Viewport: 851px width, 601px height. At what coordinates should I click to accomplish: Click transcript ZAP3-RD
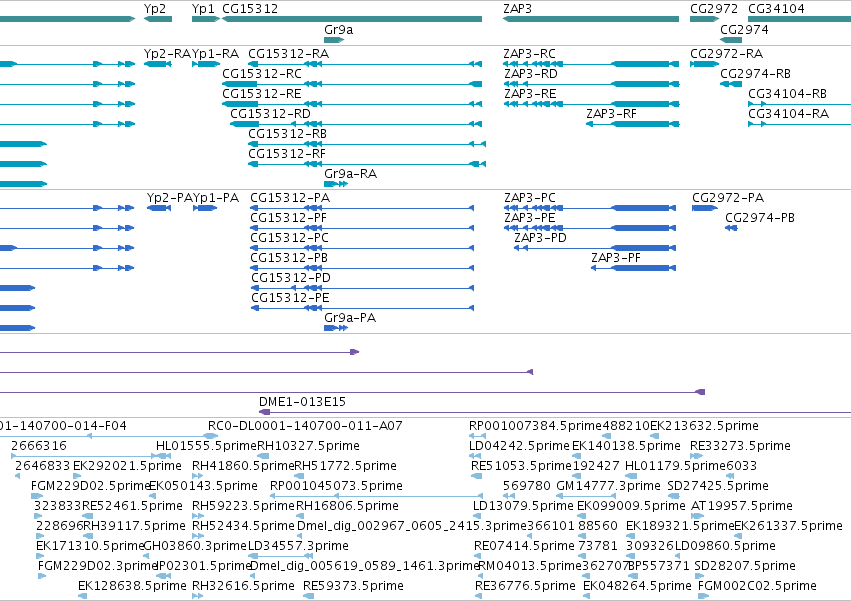(x=530, y=74)
